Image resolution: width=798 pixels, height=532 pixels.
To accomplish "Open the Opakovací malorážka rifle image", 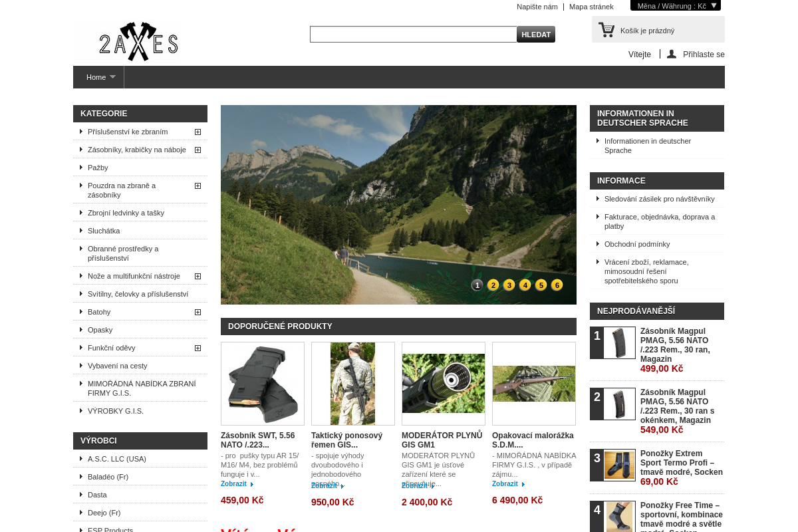I will click(534, 384).
